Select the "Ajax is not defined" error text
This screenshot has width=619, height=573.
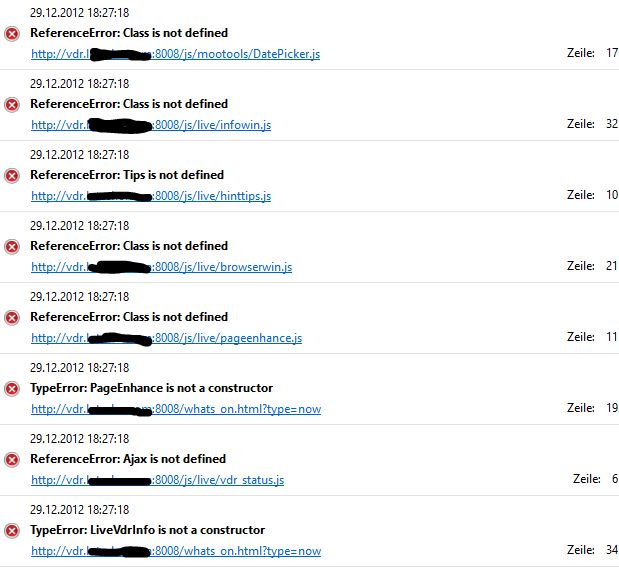point(128,459)
